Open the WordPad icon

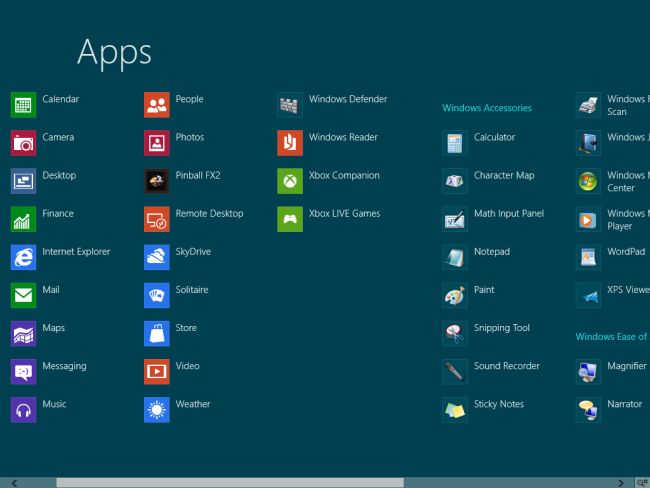point(588,257)
